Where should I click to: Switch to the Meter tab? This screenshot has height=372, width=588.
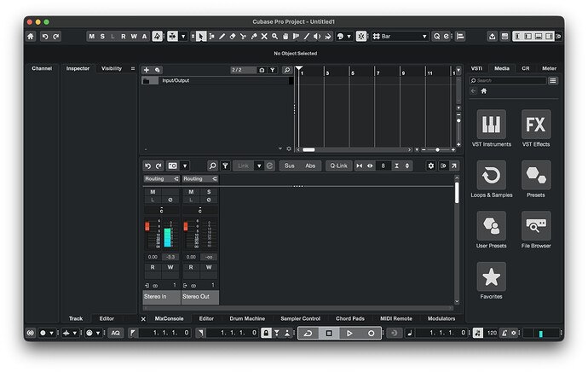coord(549,68)
